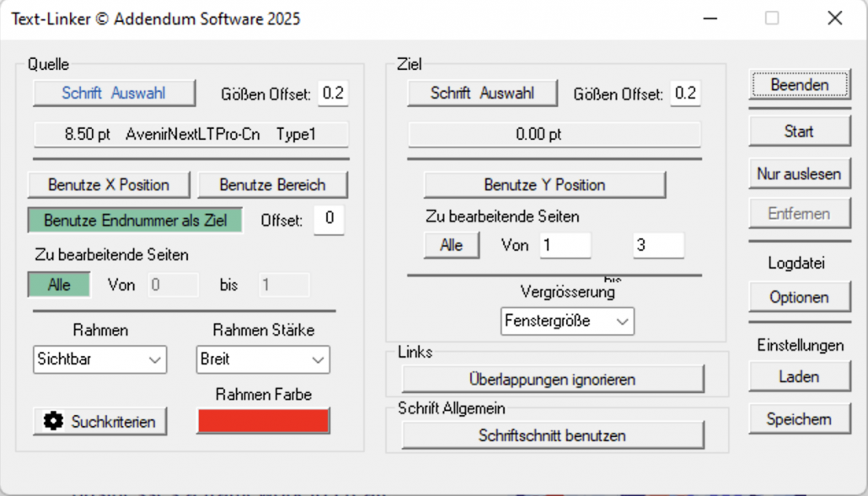Image resolution: width=868 pixels, height=496 pixels.
Task: Click Nur auslesen
Action: (x=800, y=174)
